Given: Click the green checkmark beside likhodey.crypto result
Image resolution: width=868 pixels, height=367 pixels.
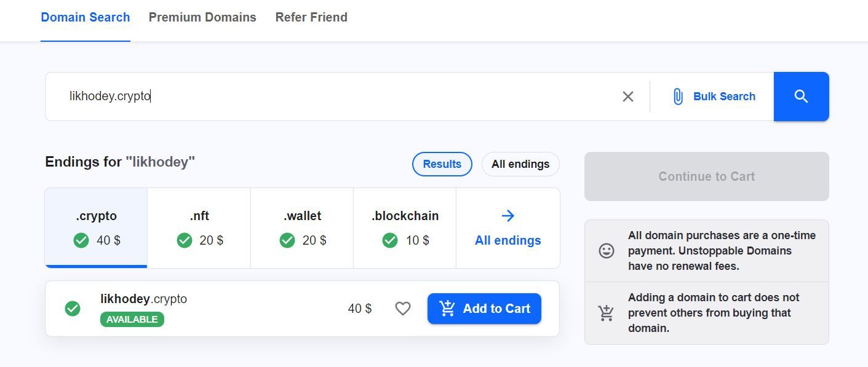Looking at the screenshot, I should pos(73,309).
